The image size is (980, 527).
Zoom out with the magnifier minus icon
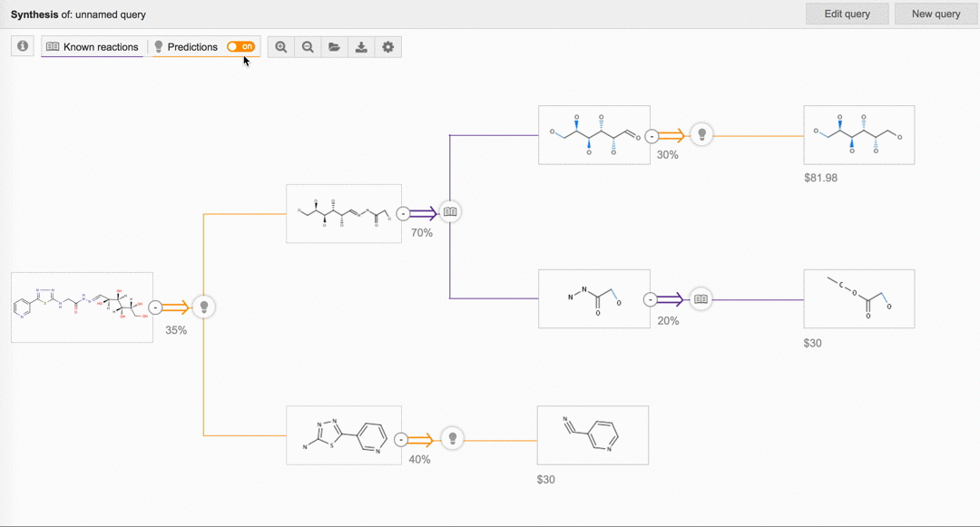click(x=308, y=47)
